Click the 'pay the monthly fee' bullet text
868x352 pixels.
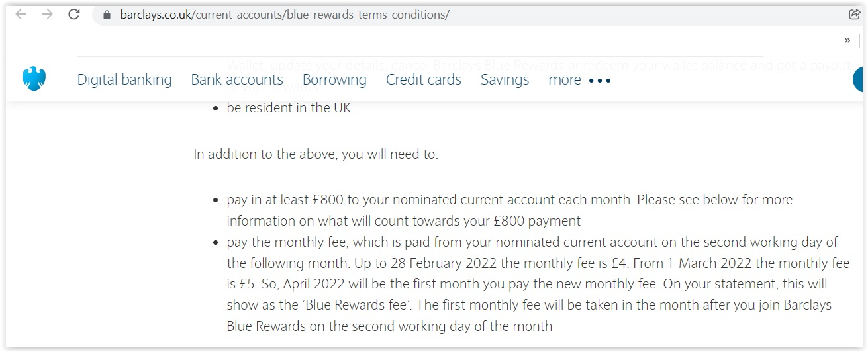538,284
